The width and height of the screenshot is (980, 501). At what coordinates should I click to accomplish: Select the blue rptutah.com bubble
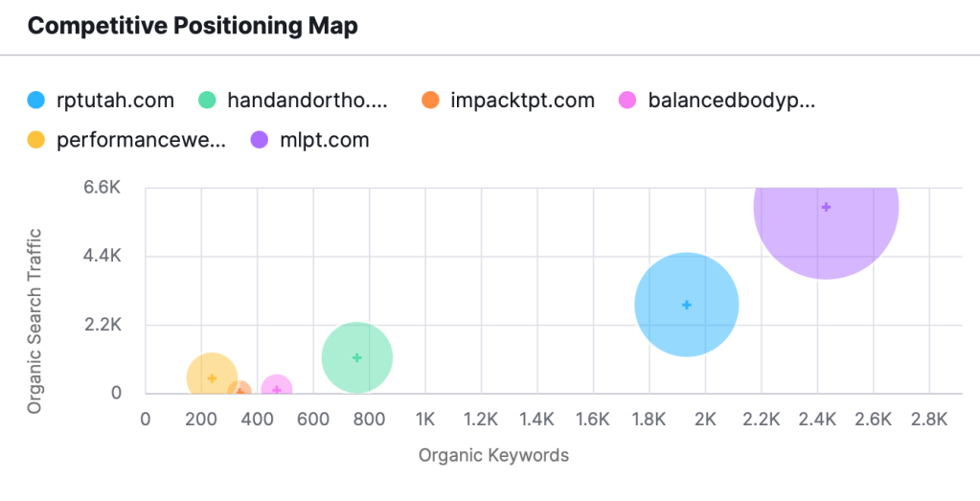click(686, 305)
